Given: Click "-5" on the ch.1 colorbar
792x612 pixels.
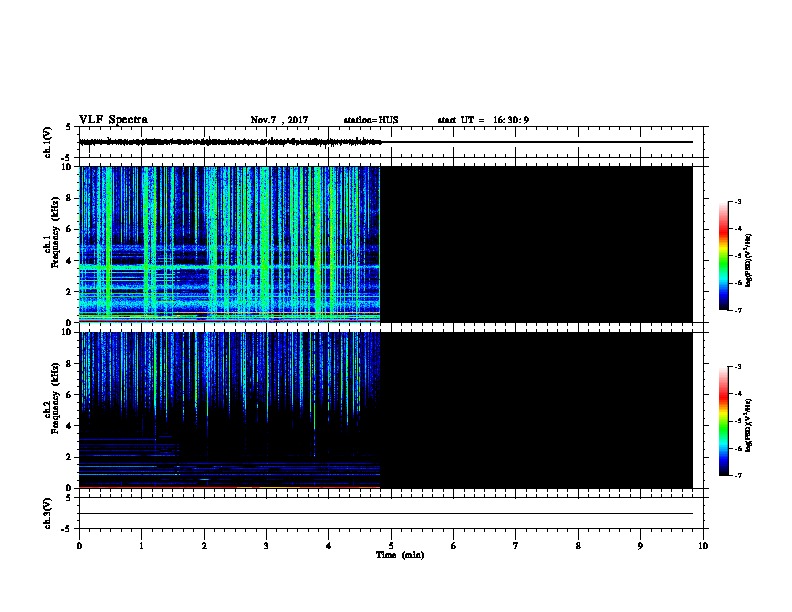Looking at the screenshot, I should [738, 256].
